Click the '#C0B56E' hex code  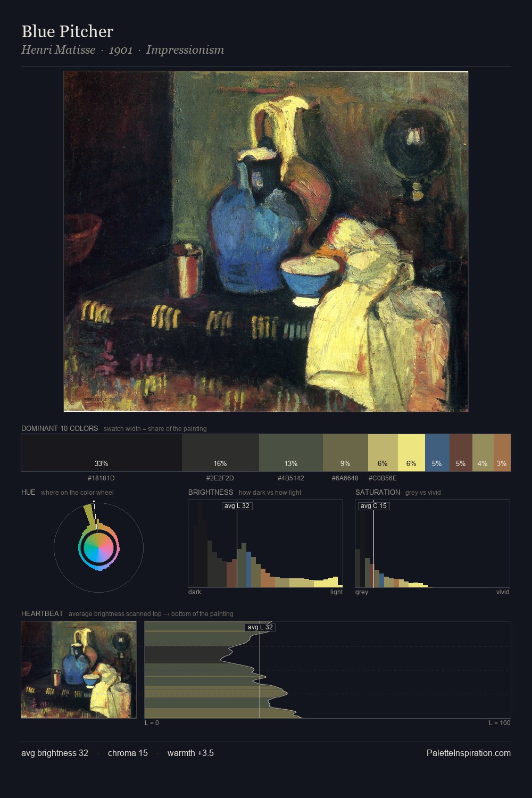pyautogui.click(x=383, y=478)
